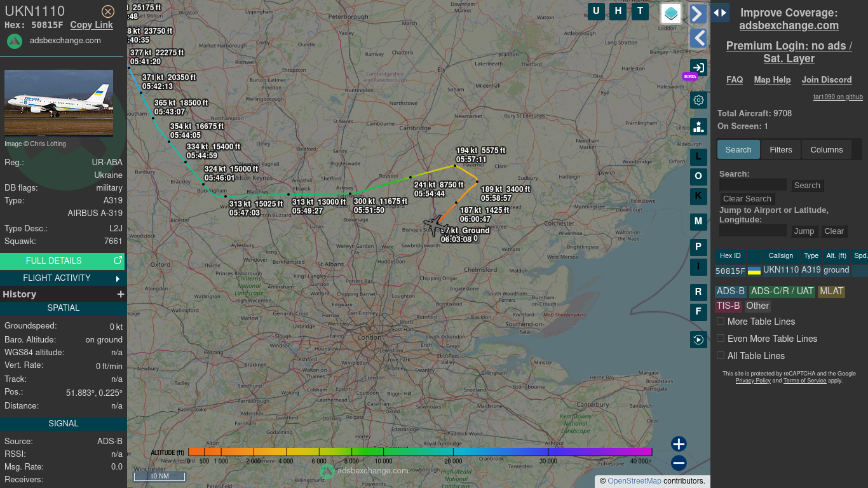
Task: Click the adsbexchange logo icon in the left panel
Action: point(15,41)
